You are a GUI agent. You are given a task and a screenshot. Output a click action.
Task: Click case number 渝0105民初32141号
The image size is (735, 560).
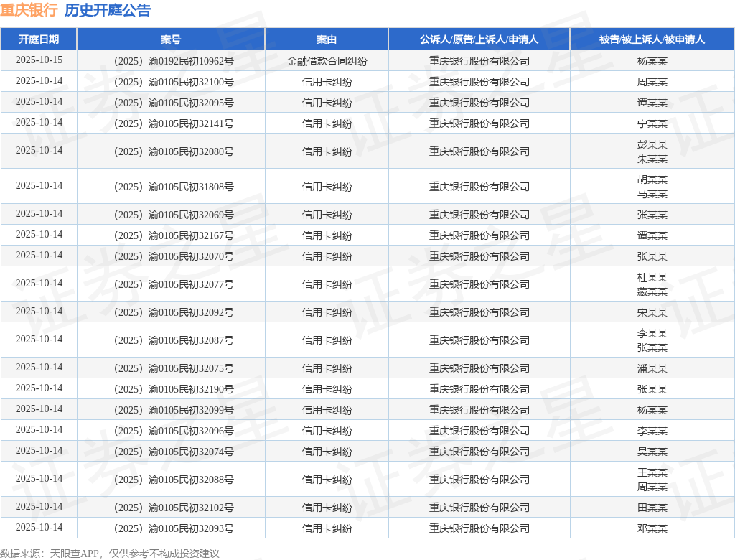click(191, 123)
